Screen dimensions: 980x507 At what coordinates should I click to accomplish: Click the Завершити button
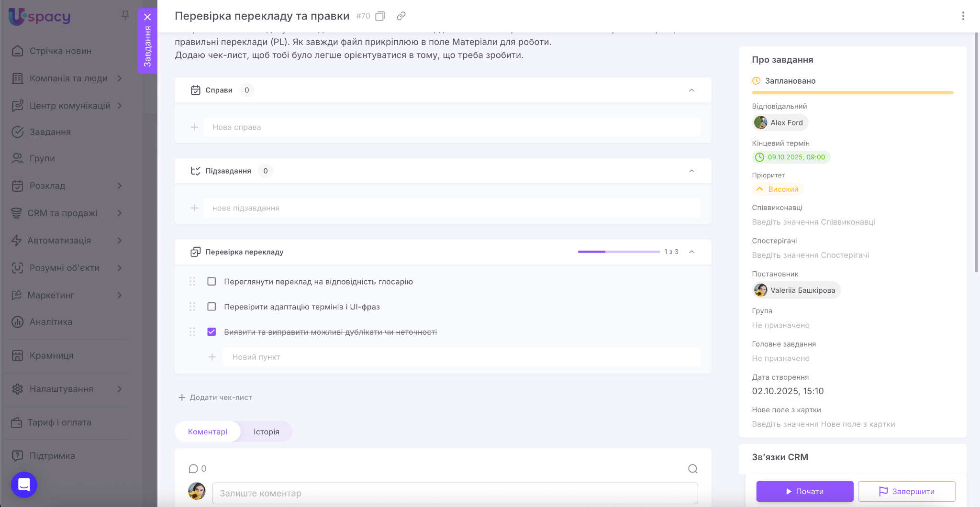906,491
